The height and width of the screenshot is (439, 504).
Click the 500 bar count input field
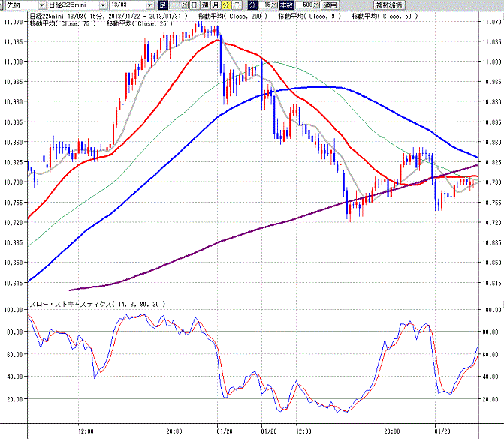304,5
